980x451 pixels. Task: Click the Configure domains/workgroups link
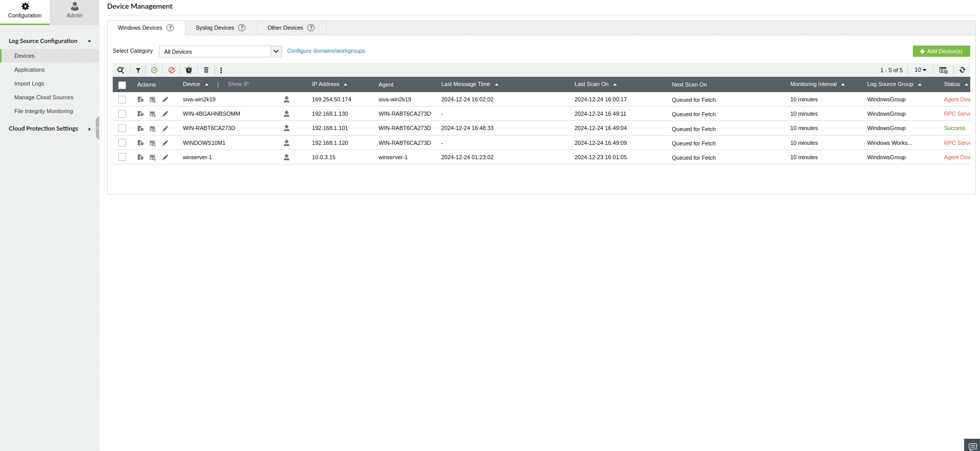point(326,51)
